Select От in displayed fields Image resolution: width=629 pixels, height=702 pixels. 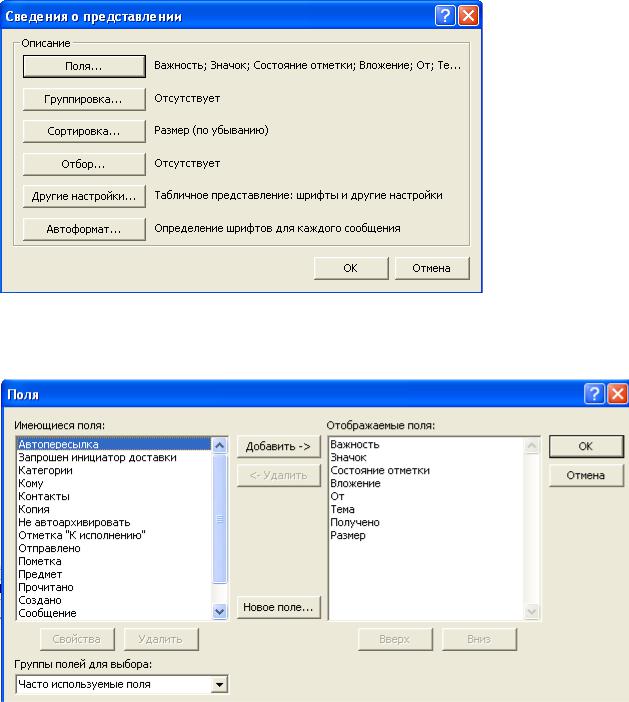(x=427, y=496)
